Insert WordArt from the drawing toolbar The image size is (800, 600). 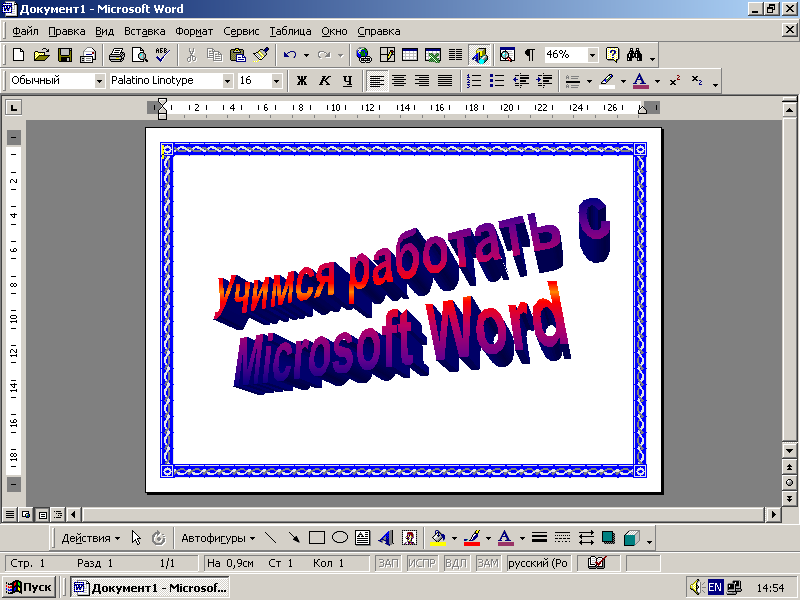(386, 538)
